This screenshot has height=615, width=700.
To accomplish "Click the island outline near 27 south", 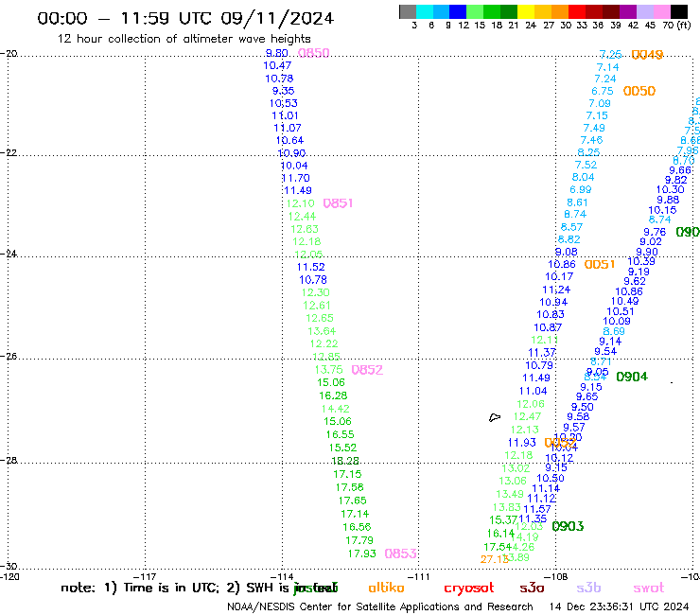I will point(495,417).
